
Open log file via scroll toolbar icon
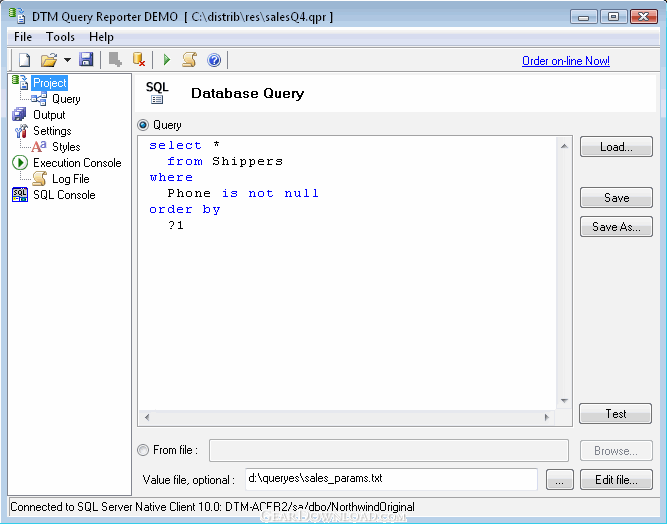click(x=190, y=60)
